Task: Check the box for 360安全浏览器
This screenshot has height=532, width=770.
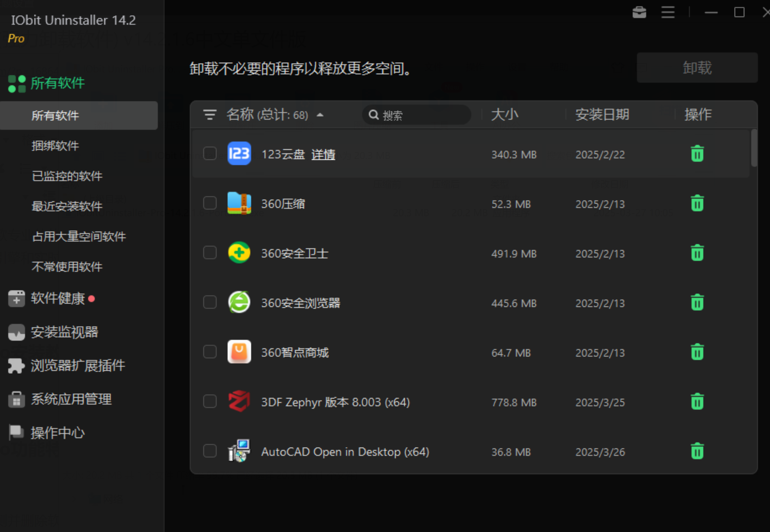Action: (210, 302)
